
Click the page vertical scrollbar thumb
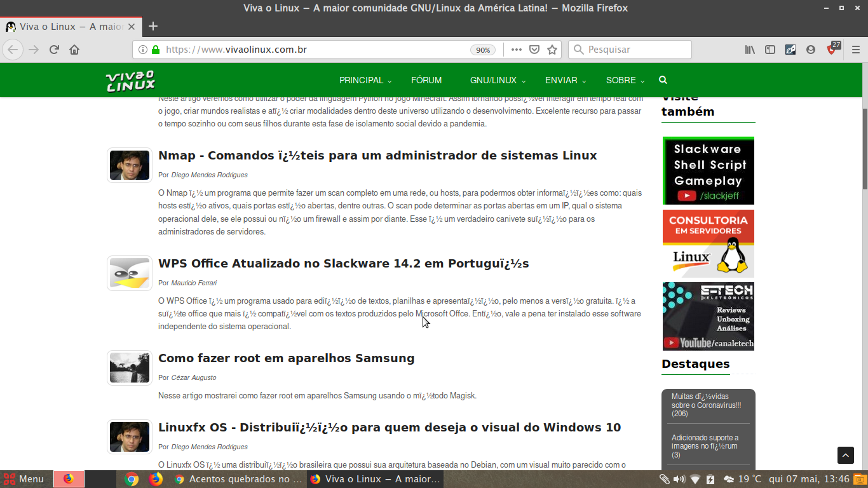[x=864, y=149]
